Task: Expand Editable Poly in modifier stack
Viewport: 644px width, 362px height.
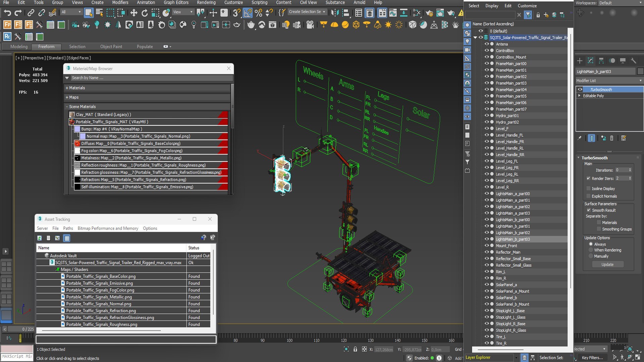Action: pyautogui.click(x=579, y=96)
